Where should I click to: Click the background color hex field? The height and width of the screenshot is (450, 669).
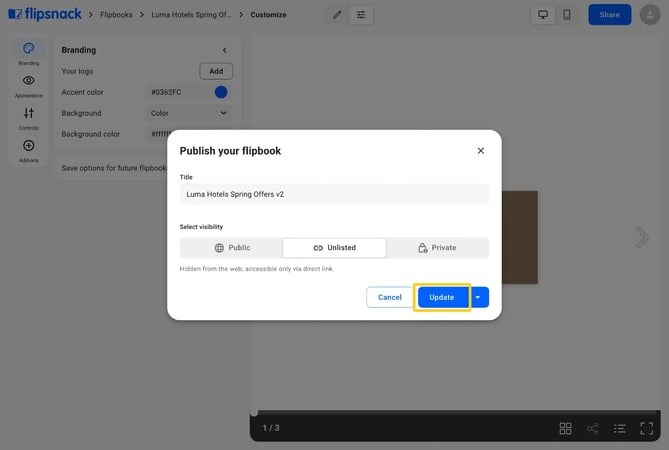click(160, 134)
